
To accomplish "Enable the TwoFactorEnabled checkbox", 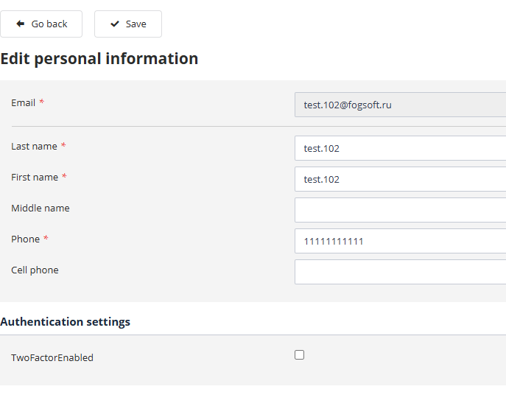I will (299, 355).
